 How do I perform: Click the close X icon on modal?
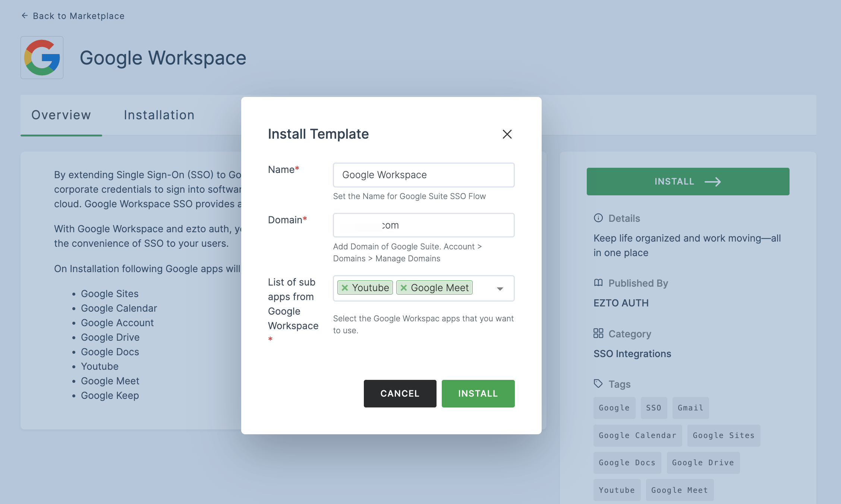(x=506, y=134)
